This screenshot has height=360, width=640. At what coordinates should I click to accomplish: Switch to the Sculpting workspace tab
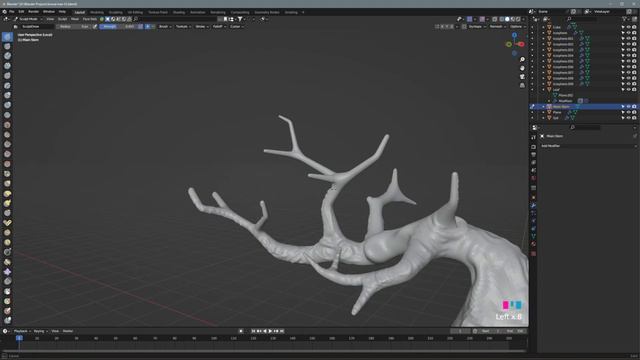(x=116, y=12)
